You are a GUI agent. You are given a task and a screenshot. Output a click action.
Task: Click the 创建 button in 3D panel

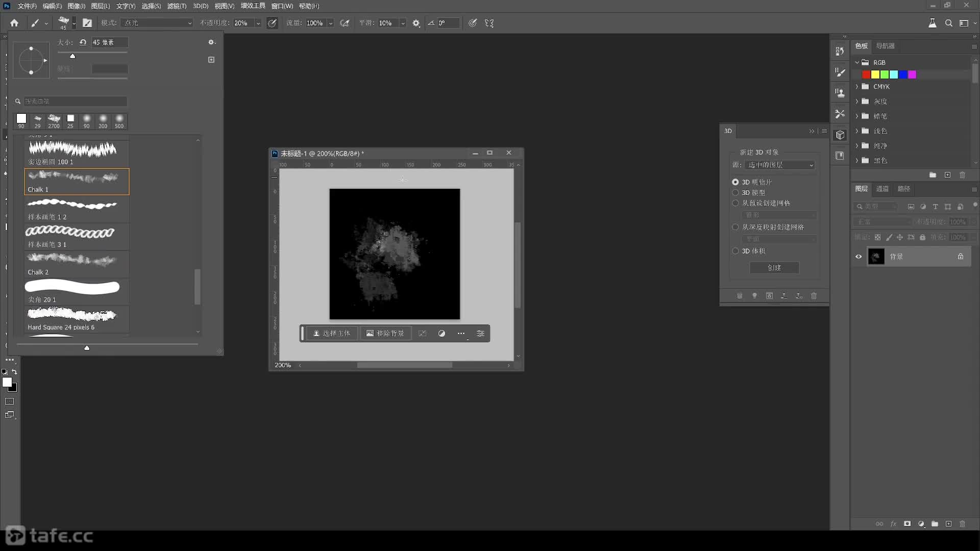tap(774, 268)
